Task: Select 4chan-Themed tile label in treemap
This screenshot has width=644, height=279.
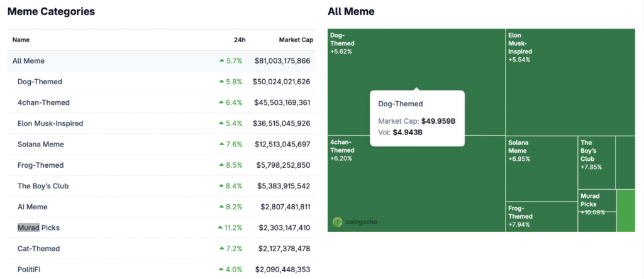Action: click(342, 146)
